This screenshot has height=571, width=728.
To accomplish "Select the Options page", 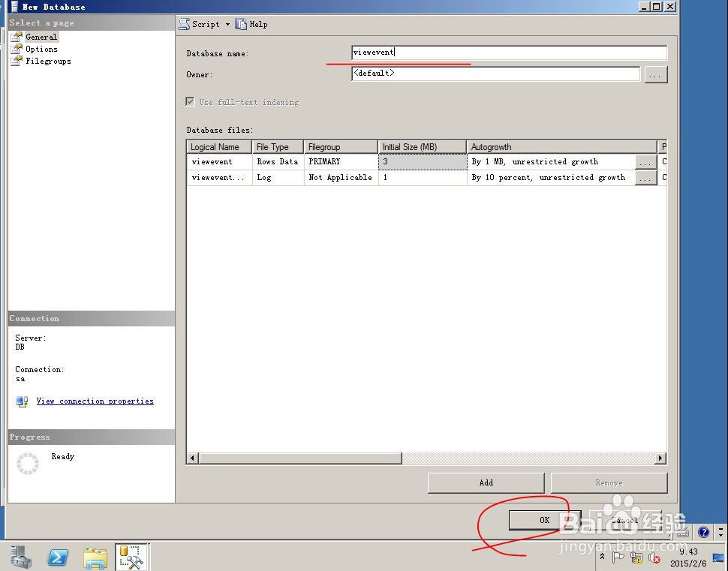I will tap(41, 49).
